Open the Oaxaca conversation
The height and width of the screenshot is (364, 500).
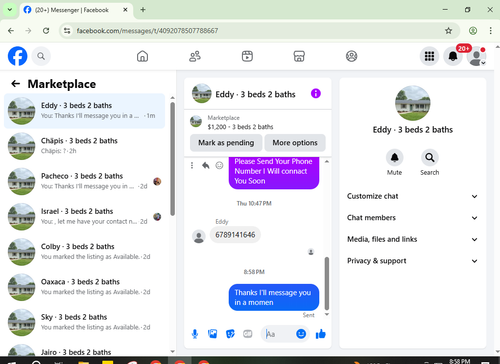[84, 287]
